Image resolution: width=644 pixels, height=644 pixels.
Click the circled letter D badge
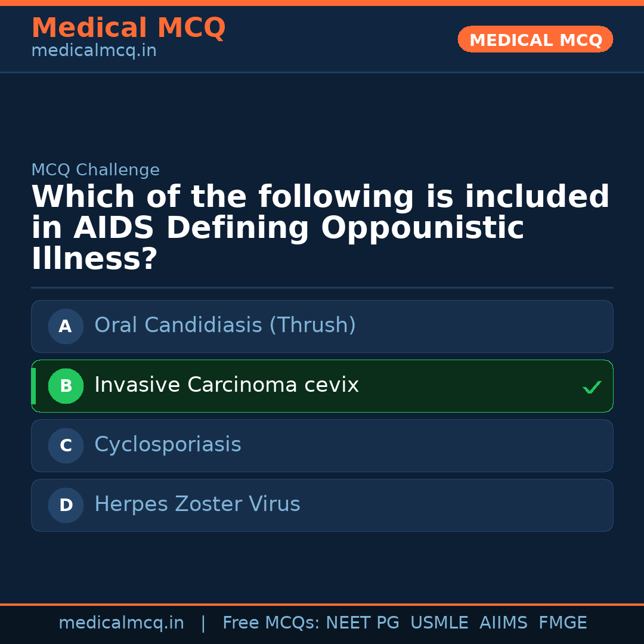point(66,505)
